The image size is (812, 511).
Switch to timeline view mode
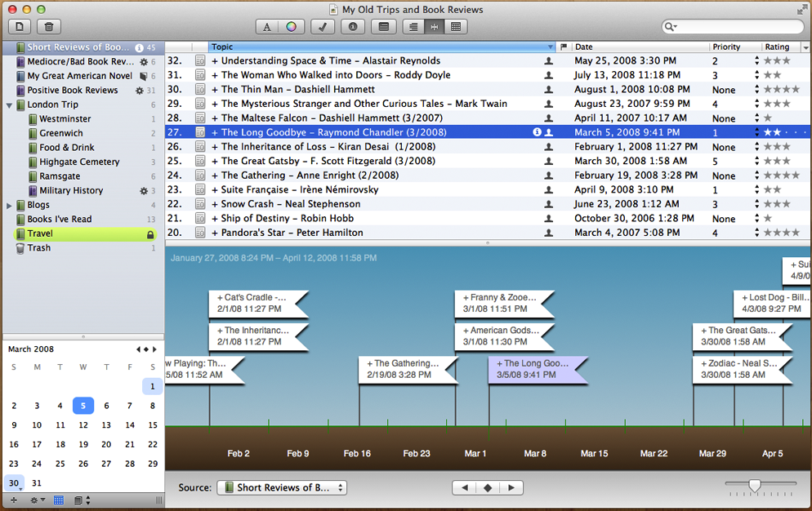(x=435, y=27)
